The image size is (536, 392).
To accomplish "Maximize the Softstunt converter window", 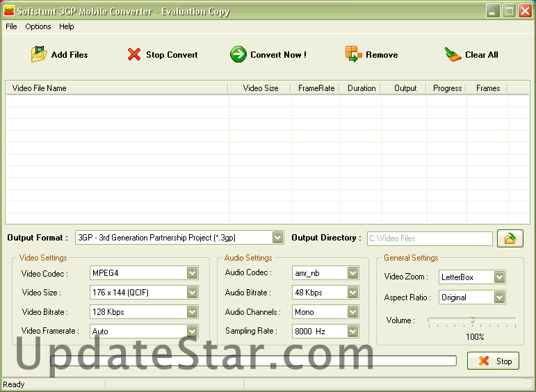I will (x=509, y=11).
